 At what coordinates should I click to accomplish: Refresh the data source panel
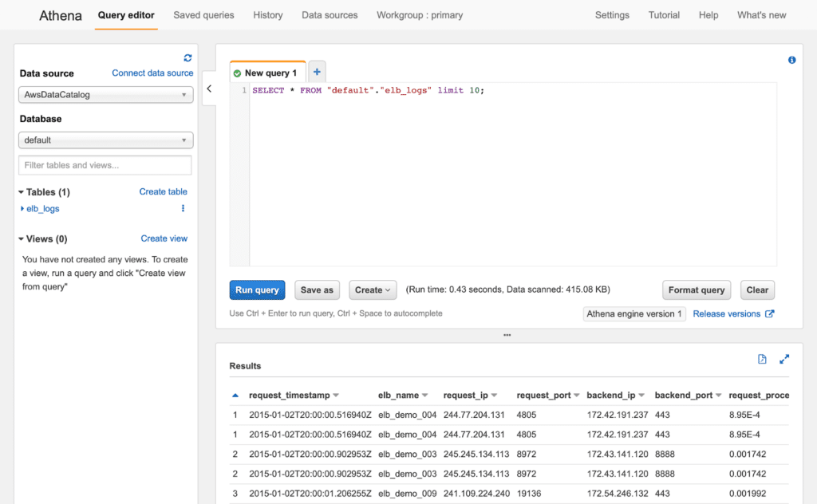pos(187,57)
